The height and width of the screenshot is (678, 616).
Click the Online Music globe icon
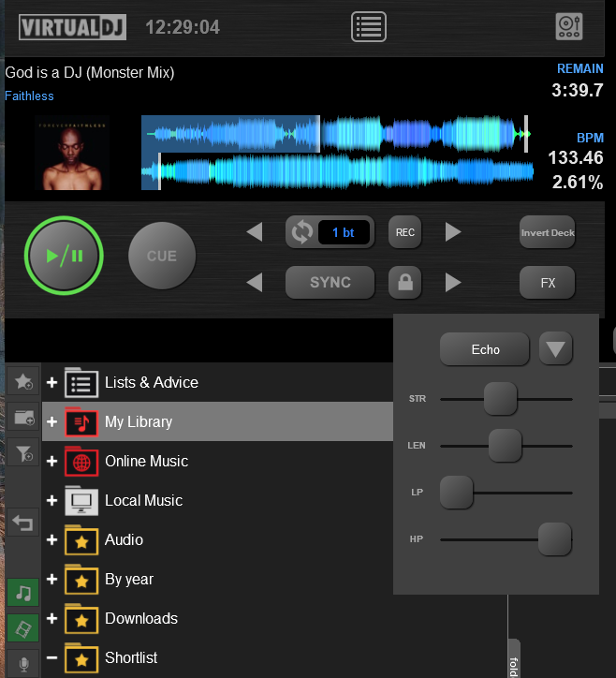pyautogui.click(x=81, y=462)
